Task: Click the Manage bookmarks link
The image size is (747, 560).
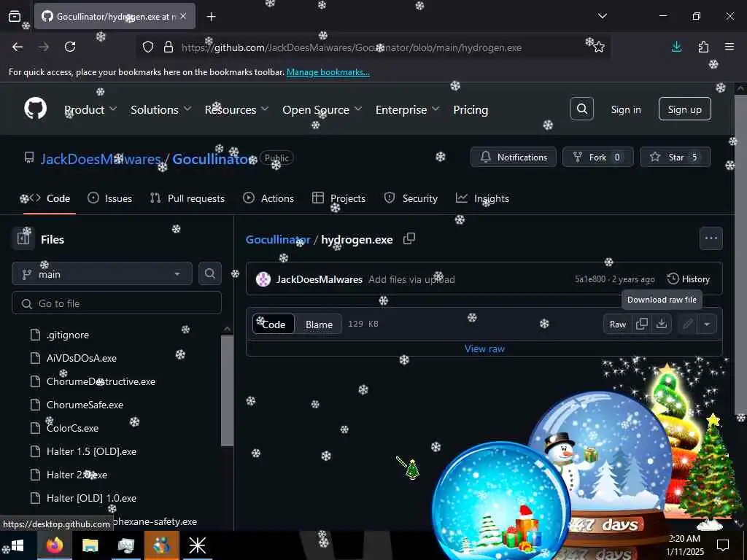Action: coord(328,72)
